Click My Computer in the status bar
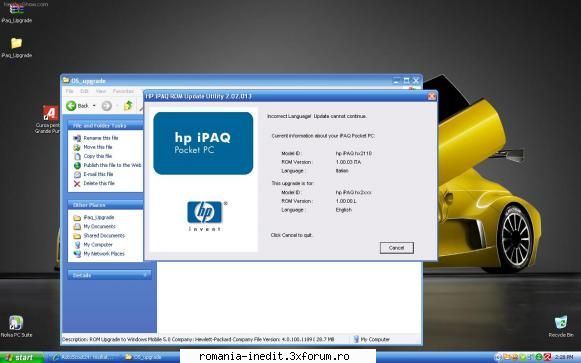Viewport: 581px width, 363px height. click(x=372, y=339)
